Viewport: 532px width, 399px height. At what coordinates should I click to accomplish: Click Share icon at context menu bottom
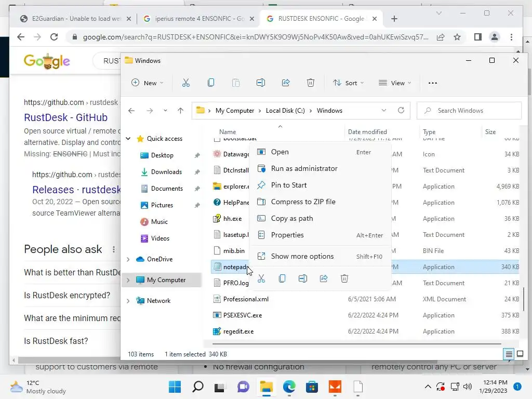[324, 278]
